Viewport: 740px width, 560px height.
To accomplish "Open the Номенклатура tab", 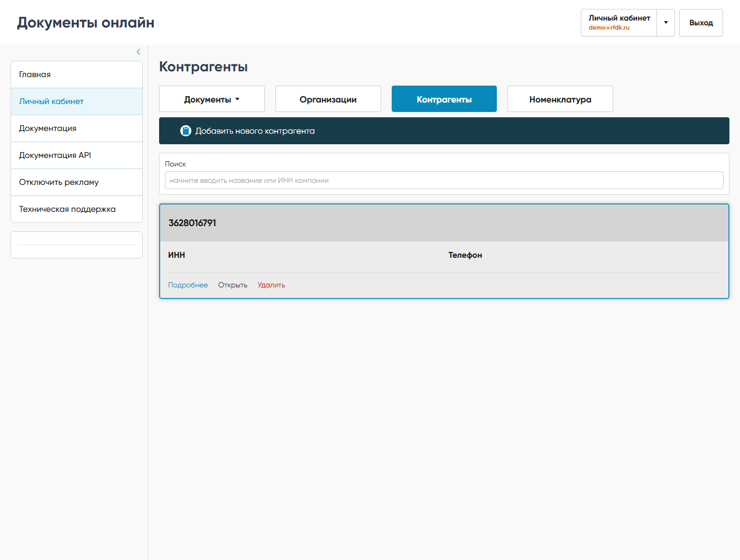I will click(560, 99).
